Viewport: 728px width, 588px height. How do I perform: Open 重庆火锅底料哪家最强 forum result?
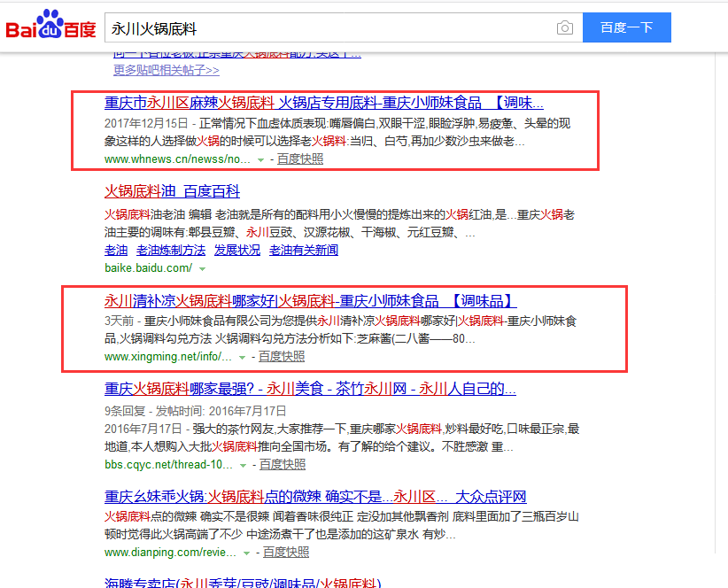tap(310, 389)
